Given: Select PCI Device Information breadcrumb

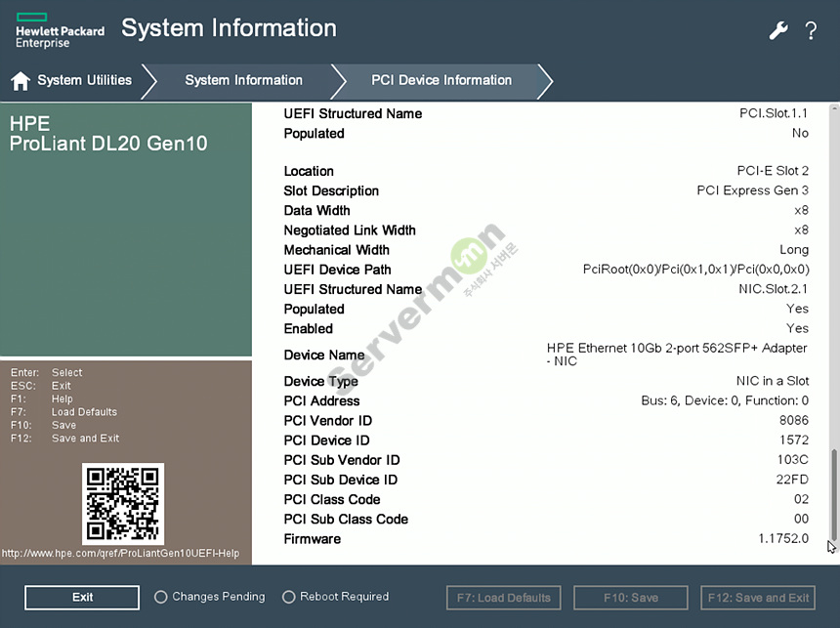Looking at the screenshot, I should (441, 80).
